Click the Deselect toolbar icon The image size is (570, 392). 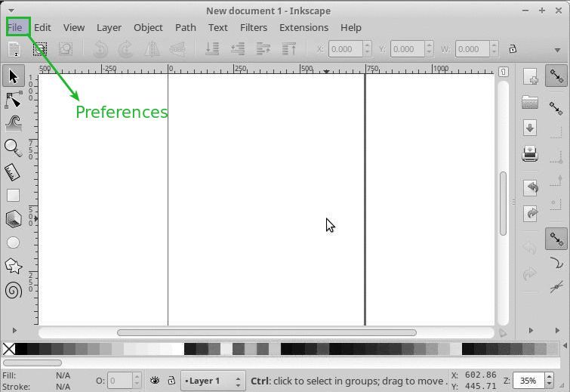tap(66, 49)
